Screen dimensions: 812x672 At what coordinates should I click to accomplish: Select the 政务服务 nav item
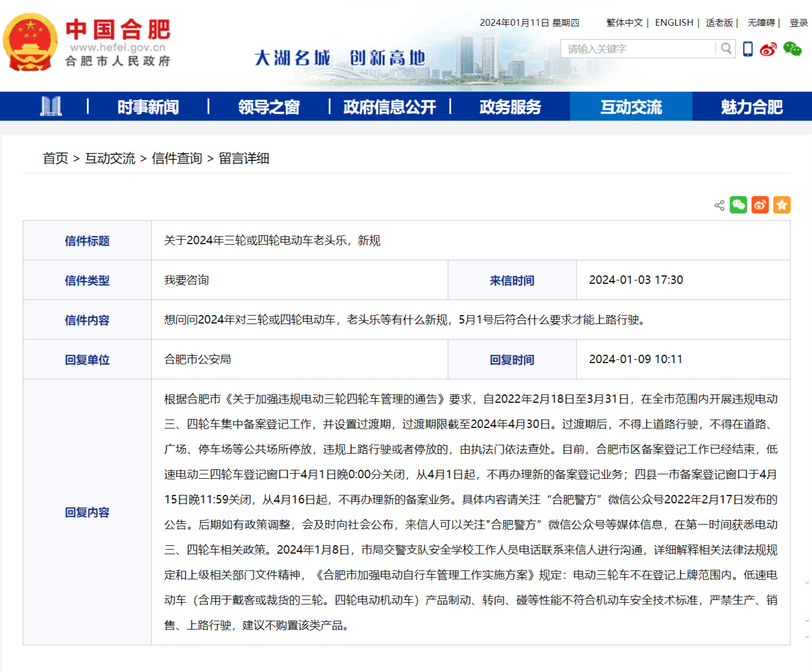click(510, 107)
